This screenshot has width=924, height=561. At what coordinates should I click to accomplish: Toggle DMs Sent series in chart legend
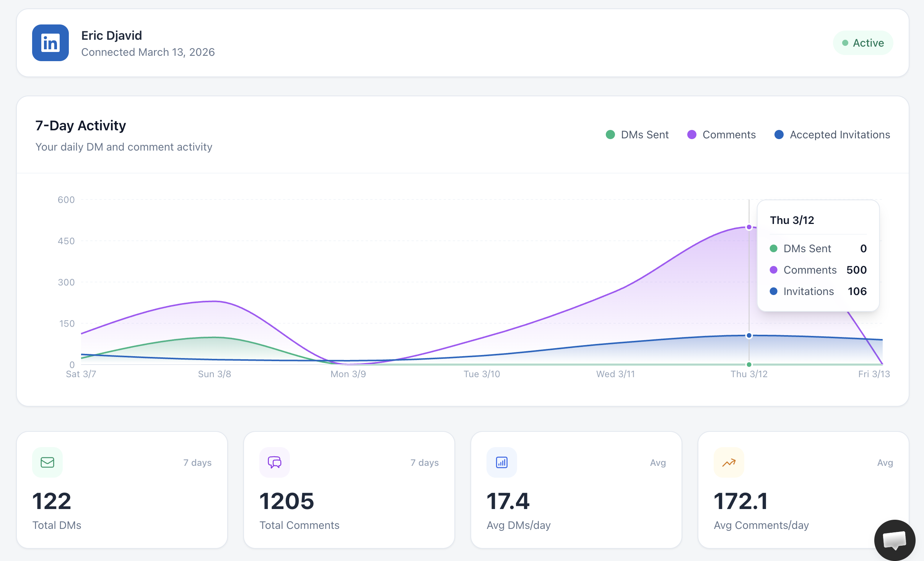[637, 135]
